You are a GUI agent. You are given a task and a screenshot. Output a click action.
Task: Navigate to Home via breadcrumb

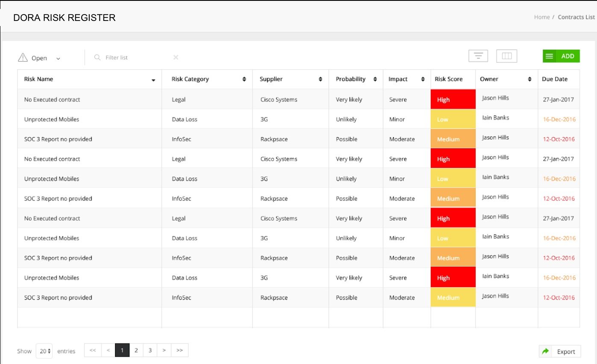click(x=541, y=17)
